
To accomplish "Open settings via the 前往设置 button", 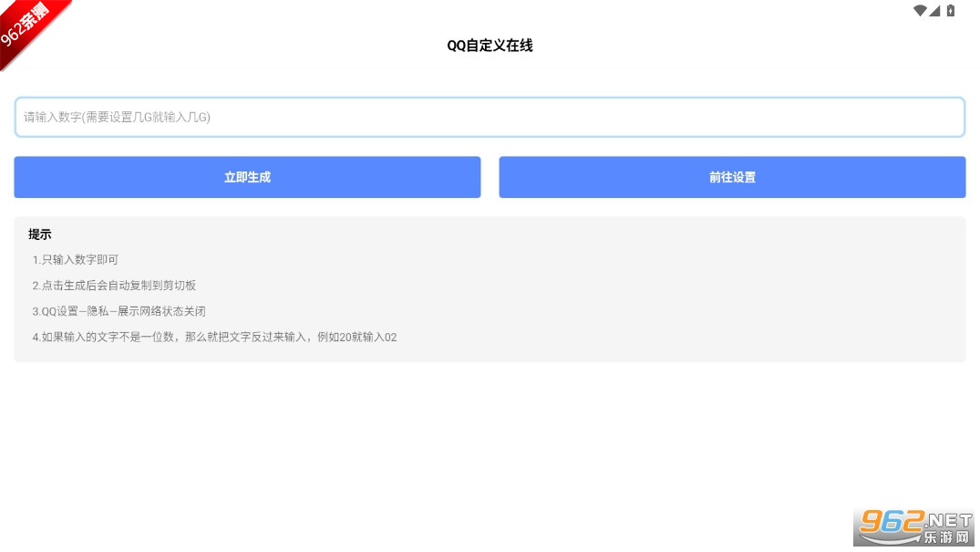I will coord(732,177).
